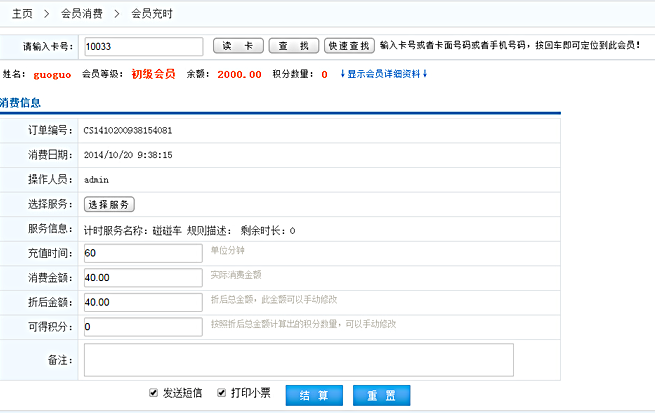Click into the 备注 remarks textarea
This screenshot has width=655, height=413.
point(298,359)
